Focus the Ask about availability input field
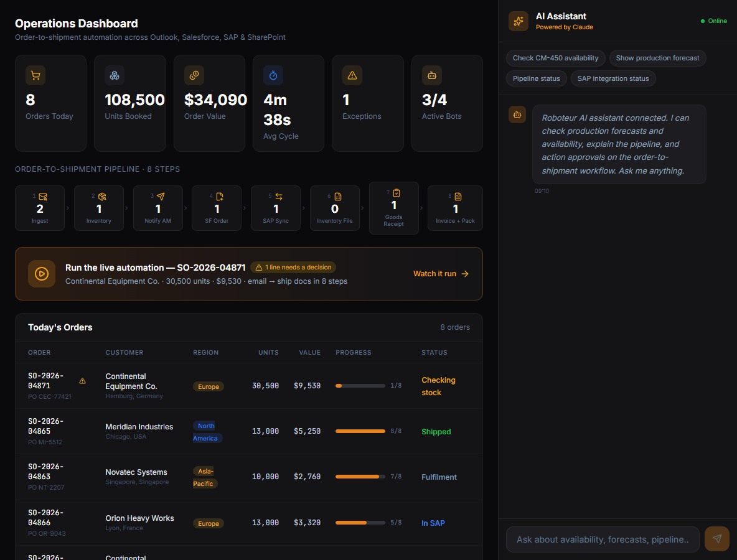This screenshot has height=560, width=737. click(x=603, y=539)
